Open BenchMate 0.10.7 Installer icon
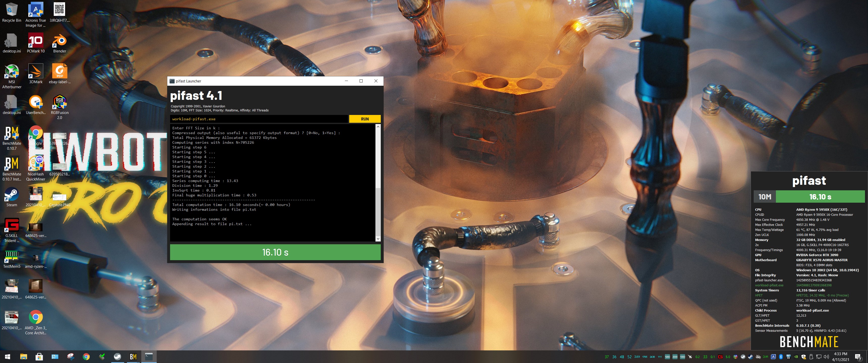868x363 pixels. point(12,169)
